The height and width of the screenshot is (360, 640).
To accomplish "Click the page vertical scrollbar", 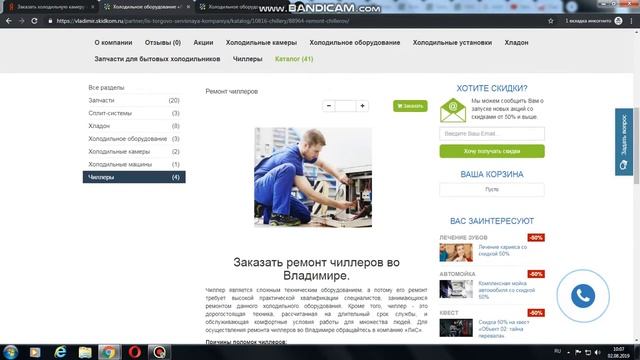I will (x=636, y=146).
